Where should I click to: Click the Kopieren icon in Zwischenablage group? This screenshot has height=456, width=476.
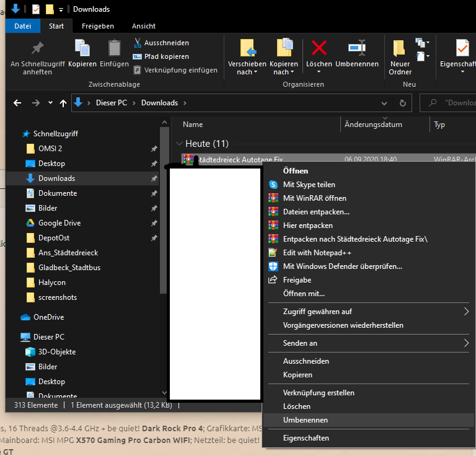(82, 48)
